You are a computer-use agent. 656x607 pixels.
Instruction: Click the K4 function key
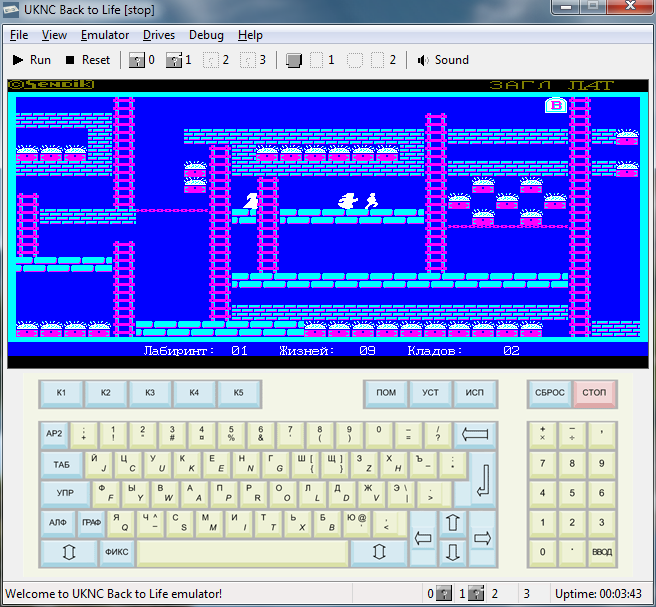[194, 393]
